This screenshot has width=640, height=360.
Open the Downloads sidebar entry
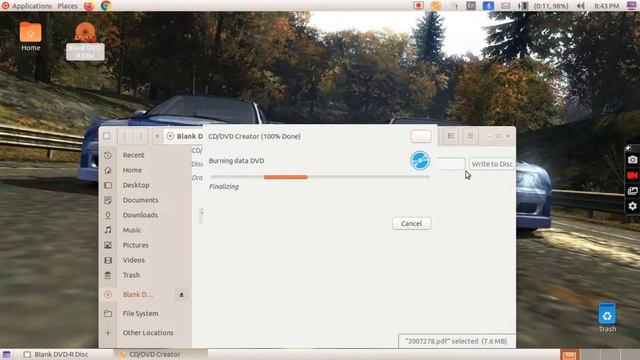tap(140, 215)
